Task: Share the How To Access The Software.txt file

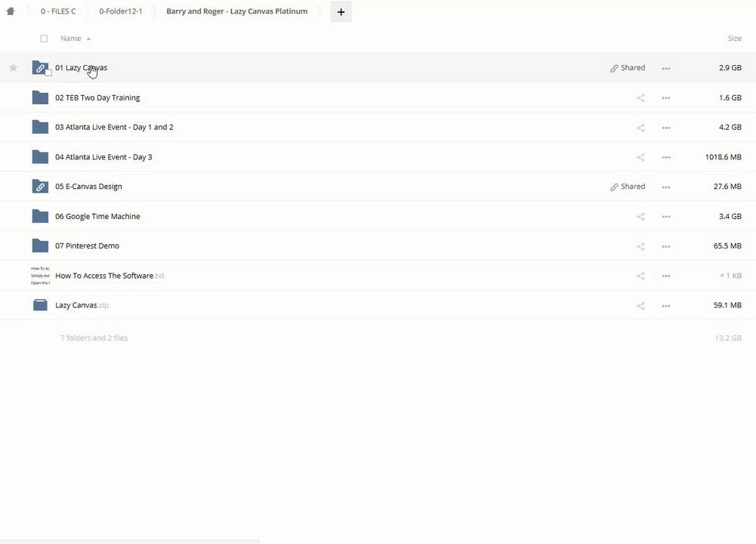Action: click(x=640, y=277)
